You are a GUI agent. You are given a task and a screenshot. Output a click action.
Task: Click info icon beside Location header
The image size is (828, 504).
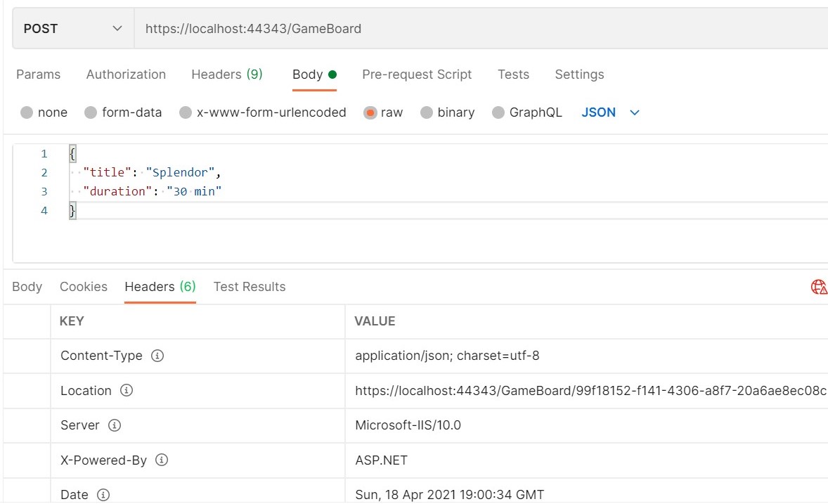point(127,390)
